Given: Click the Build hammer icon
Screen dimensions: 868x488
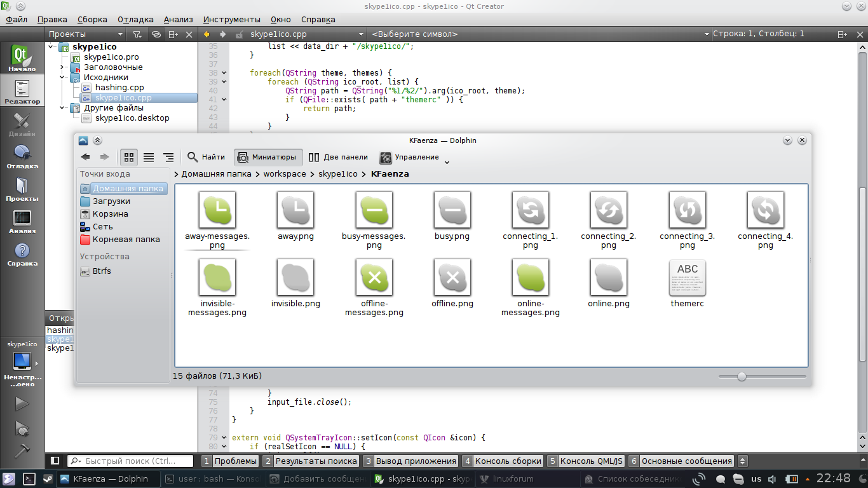Looking at the screenshot, I should tap(22, 451).
